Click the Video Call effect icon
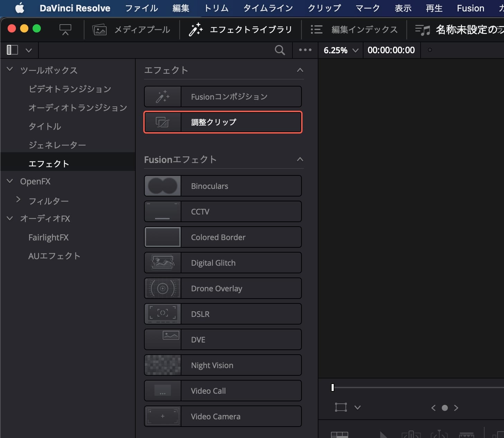Screen dimensions: 504x438 click(x=163, y=391)
